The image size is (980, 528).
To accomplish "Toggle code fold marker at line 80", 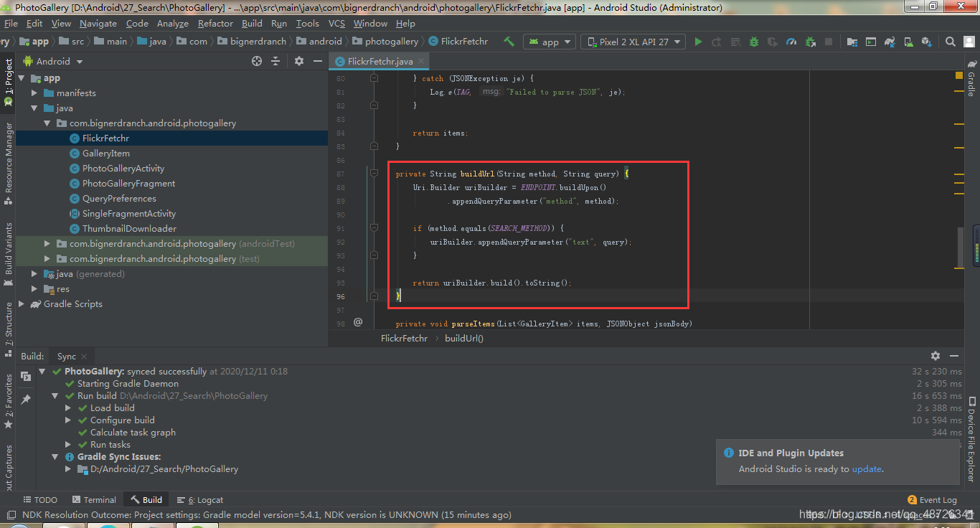I will [x=374, y=78].
